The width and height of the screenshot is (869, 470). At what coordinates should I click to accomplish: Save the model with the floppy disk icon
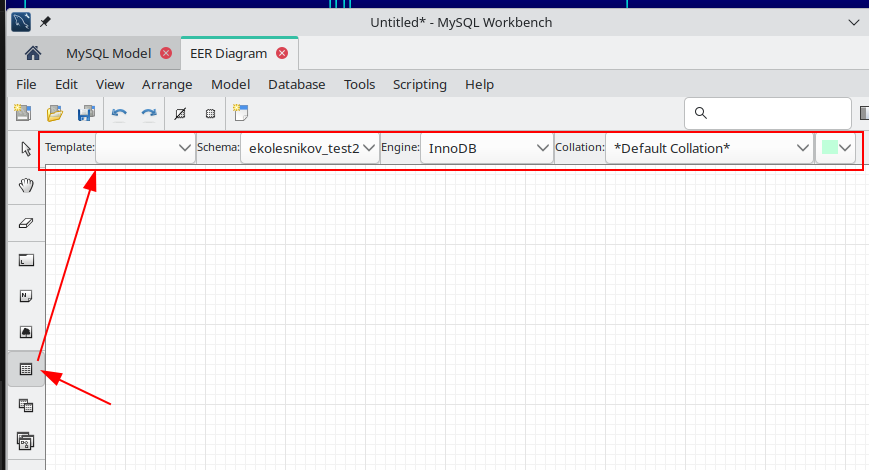coord(86,113)
